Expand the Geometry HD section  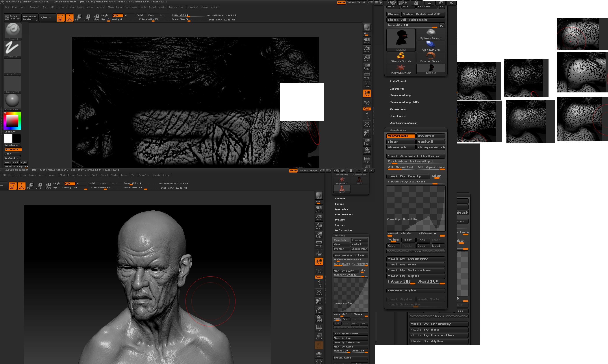click(404, 102)
